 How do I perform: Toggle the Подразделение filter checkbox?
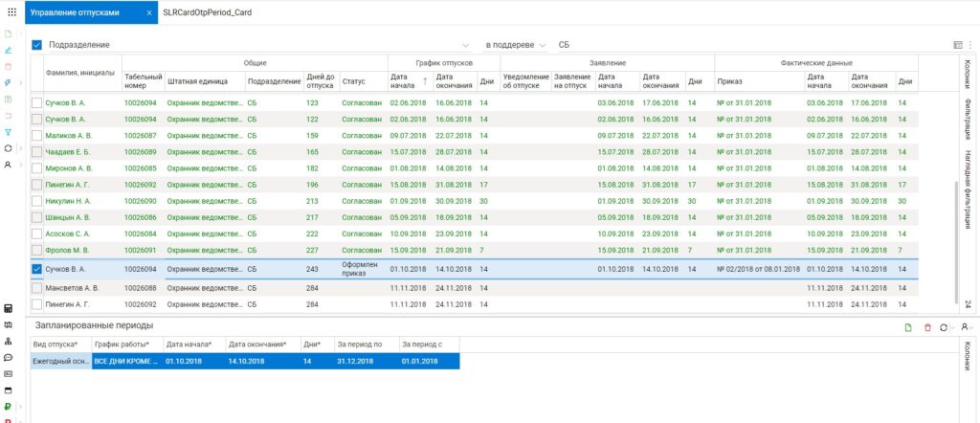point(37,45)
